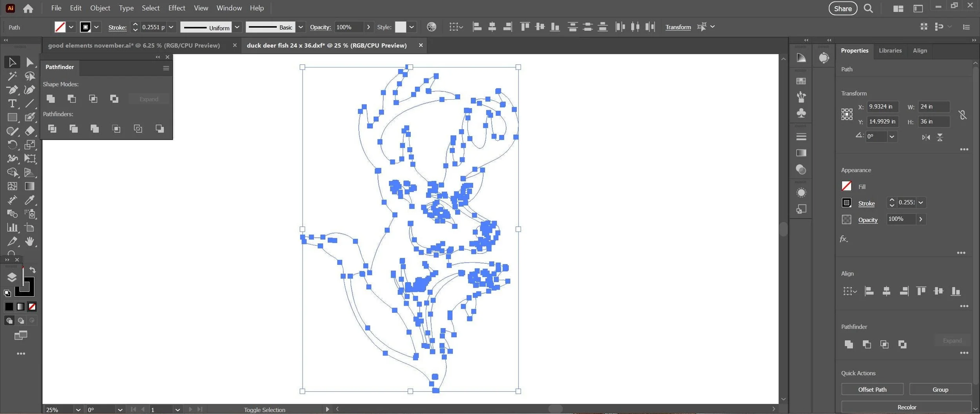Viewport: 980px width, 414px height.
Task: Apply solid Color mode in toolbox
Action: [9, 307]
